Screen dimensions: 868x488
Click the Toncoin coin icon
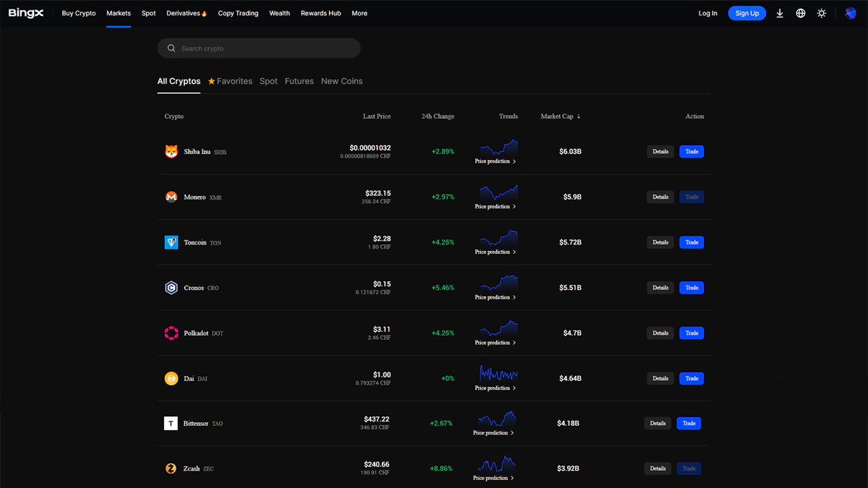click(171, 242)
